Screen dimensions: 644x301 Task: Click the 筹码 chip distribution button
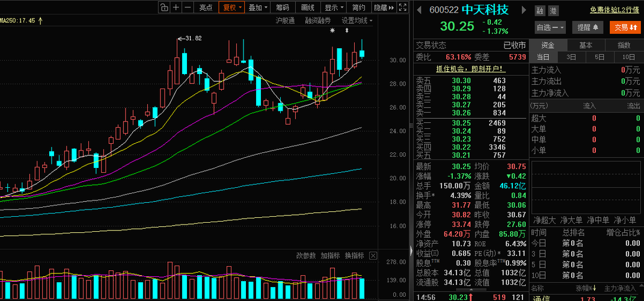(x=283, y=7)
